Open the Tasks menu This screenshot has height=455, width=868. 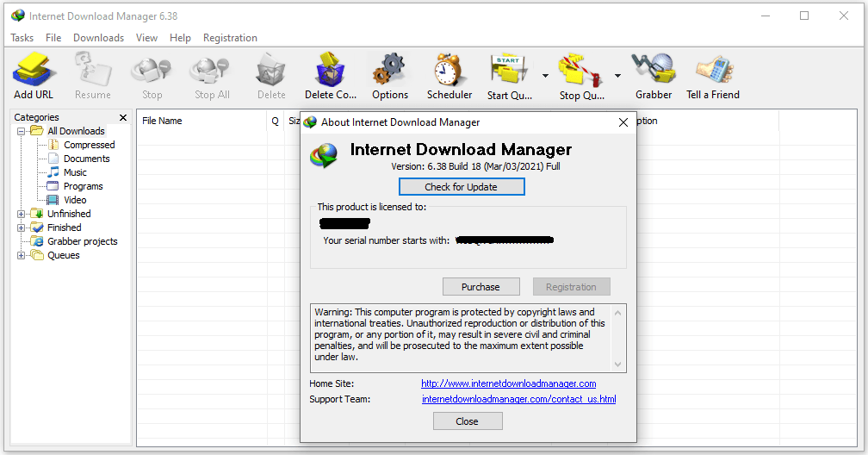coord(22,38)
